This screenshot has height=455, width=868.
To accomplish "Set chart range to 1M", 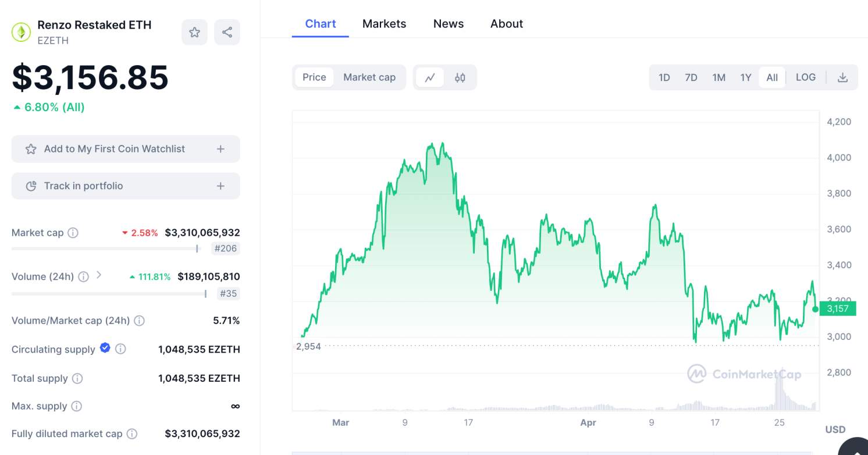I will click(x=718, y=77).
